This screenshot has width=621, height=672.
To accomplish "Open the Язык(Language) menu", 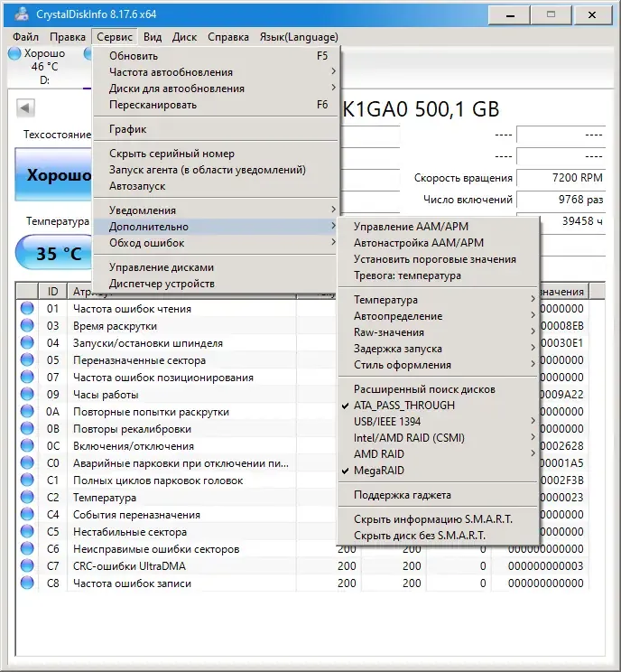I will pyautogui.click(x=299, y=37).
